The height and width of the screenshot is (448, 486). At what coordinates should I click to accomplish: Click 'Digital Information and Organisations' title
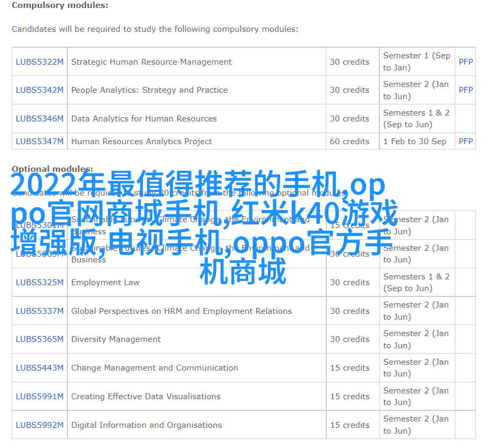click(146, 425)
